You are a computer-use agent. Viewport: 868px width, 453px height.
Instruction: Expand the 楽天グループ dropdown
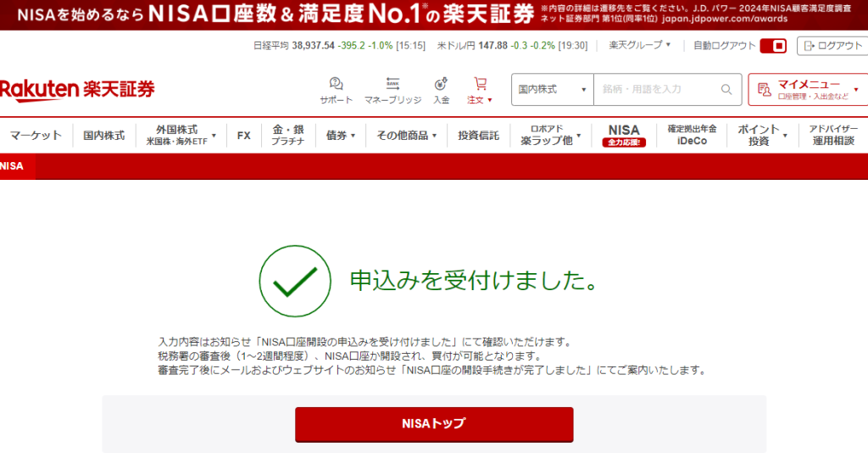coord(640,45)
